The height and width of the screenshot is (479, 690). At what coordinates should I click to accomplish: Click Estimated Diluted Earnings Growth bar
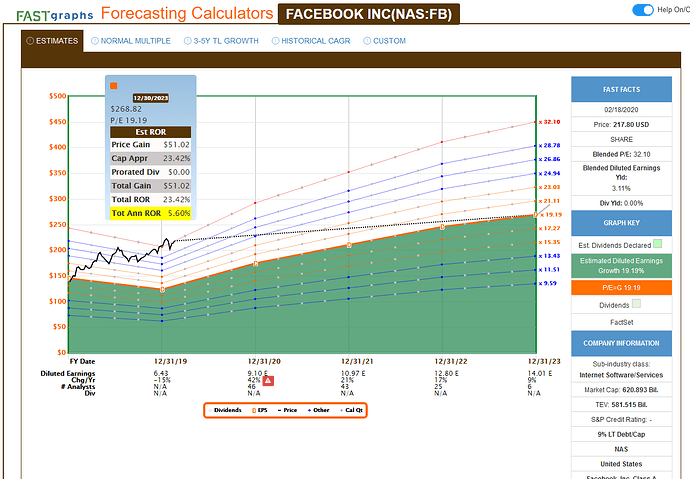(x=621, y=266)
